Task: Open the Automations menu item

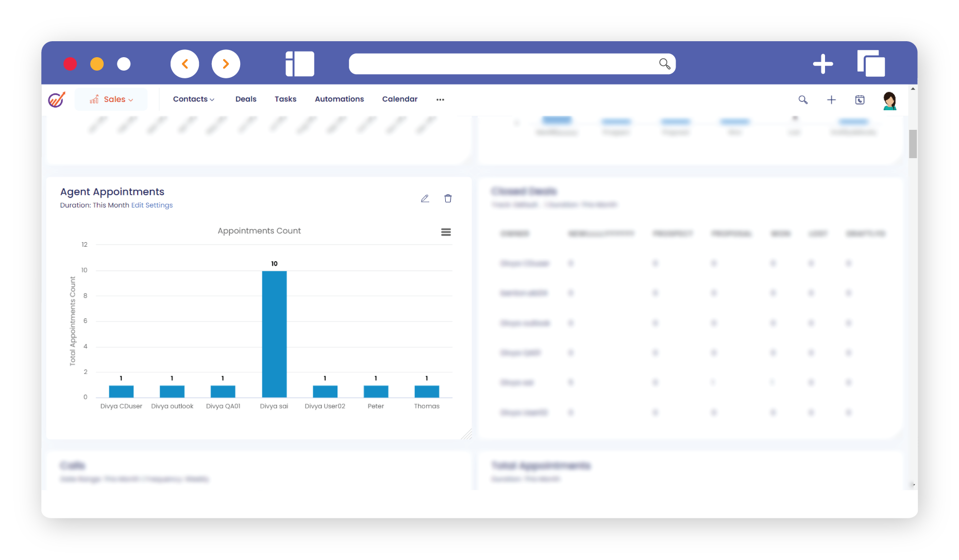Action: coord(339,99)
